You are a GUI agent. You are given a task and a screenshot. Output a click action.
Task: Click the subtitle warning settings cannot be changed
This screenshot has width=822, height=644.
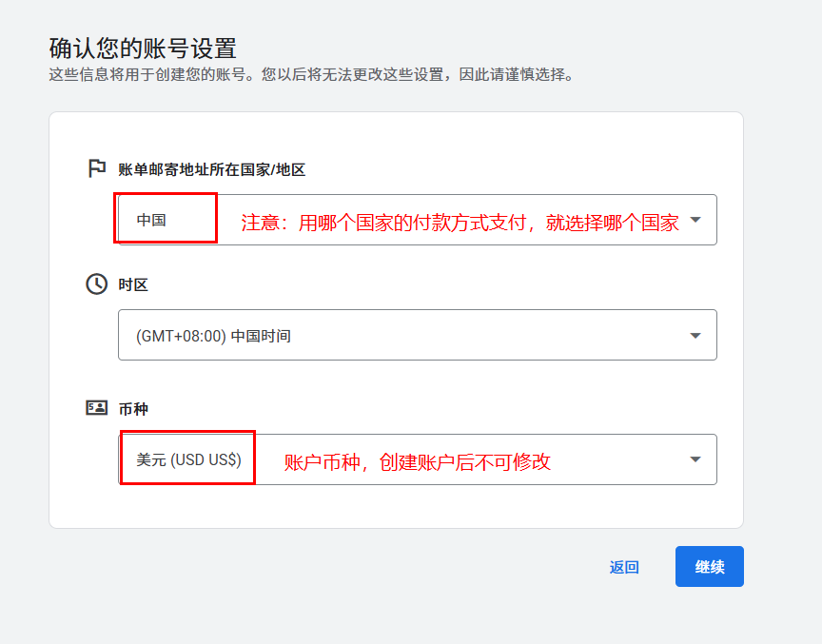click(311, 74)
